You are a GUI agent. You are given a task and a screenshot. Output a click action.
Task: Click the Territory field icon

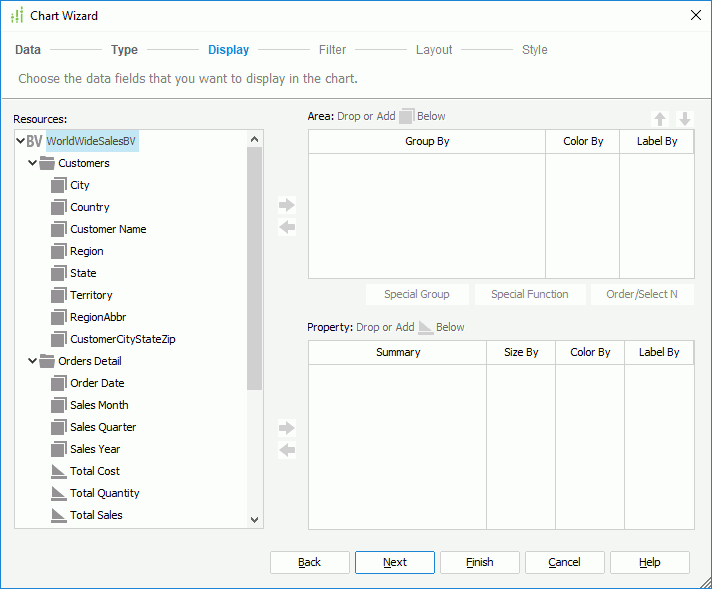point(59,295)
